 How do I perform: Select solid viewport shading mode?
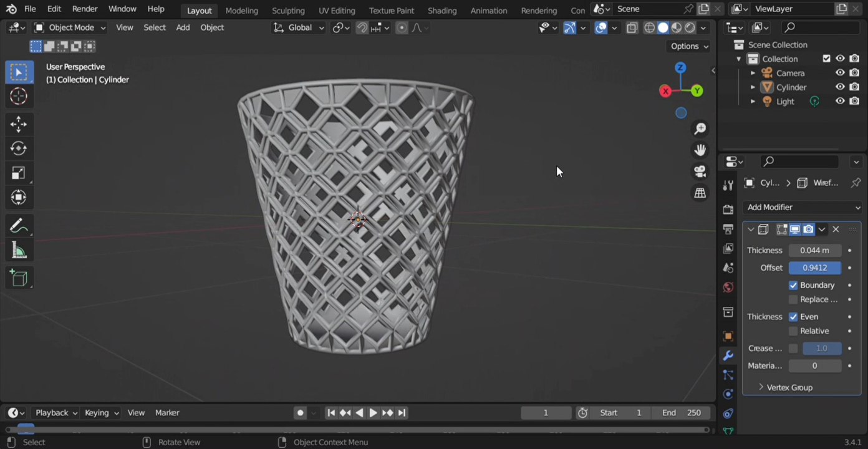click(x=663, y=27)
